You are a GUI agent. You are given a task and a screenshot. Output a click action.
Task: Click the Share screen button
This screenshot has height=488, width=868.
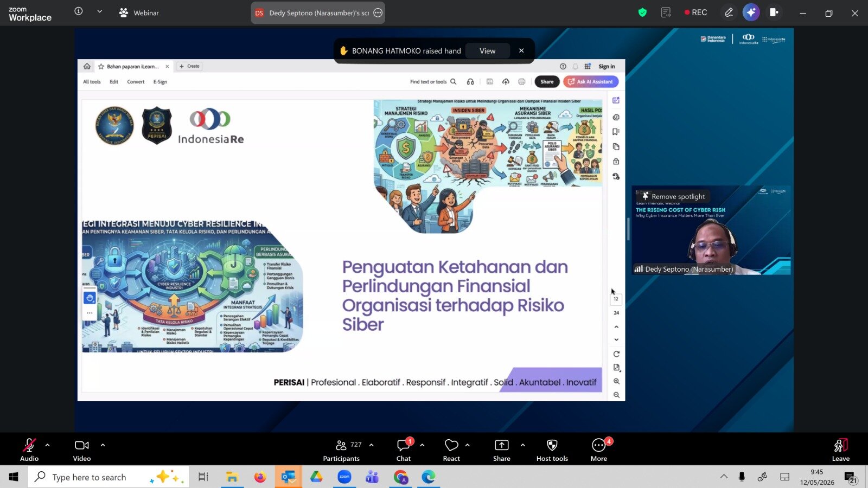click(x=502, y=450)
